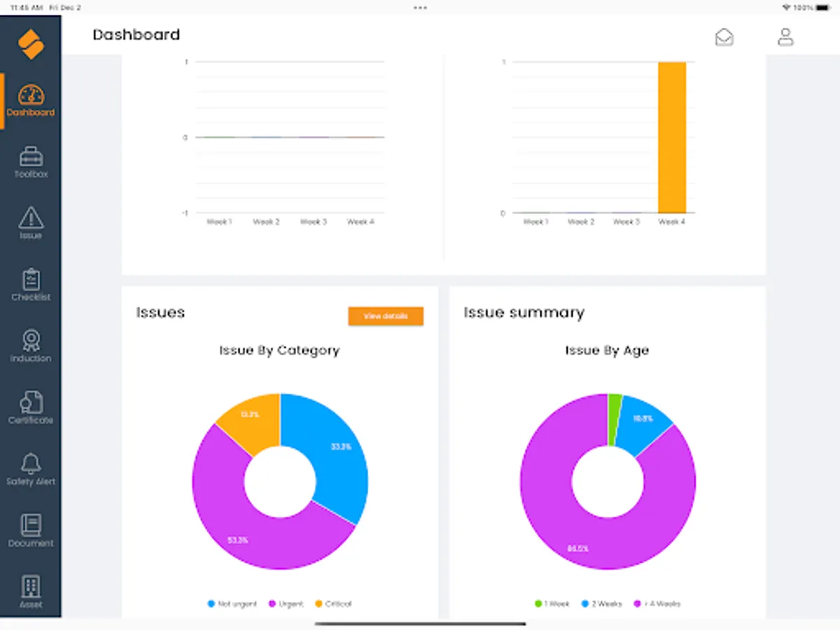
Task: Open the Certificate icon in sidebar
Action: coord(31,402)
